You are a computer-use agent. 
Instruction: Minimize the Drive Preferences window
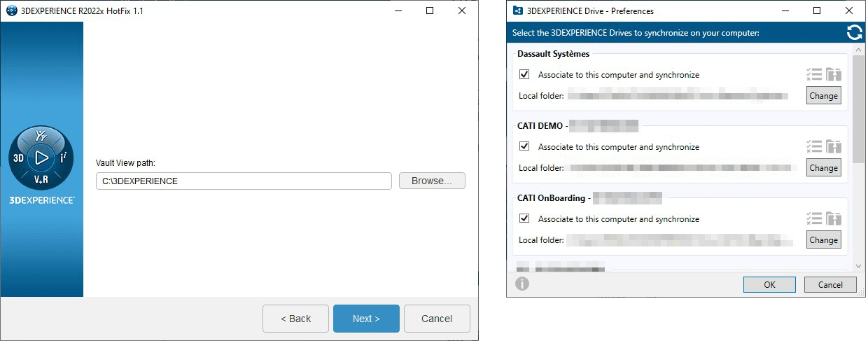pos(785,11)
